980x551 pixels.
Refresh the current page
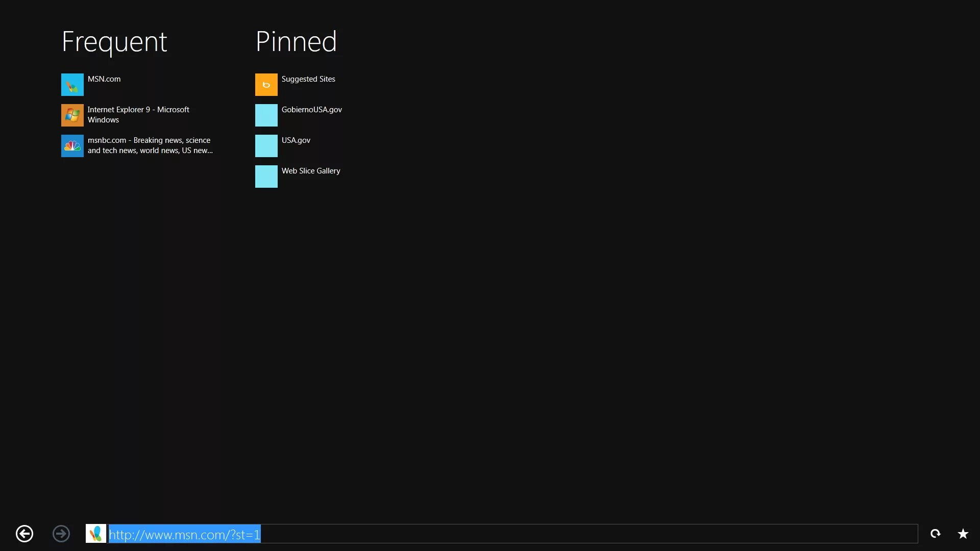(935, 534)
